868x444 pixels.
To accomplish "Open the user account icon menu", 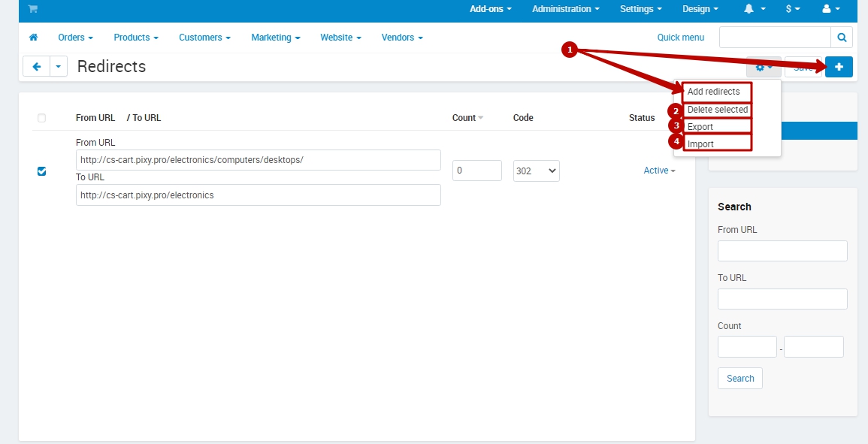I will tap(831, 9).
